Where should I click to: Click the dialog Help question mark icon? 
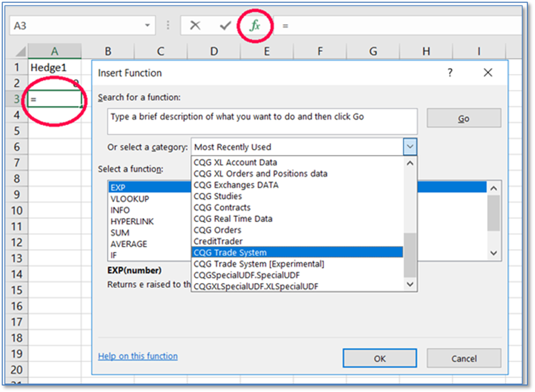coord(450,73)
